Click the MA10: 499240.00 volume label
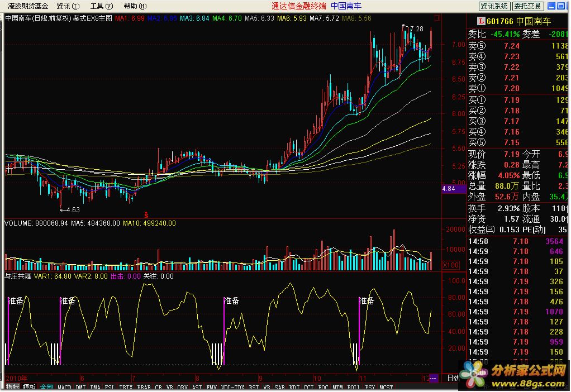Screen dimensions: 571x392 point(149,223)
